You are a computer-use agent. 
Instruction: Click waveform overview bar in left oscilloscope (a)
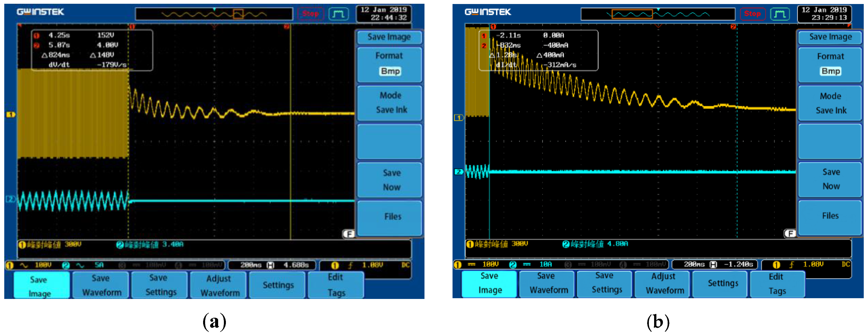click(x=214, y=14)
